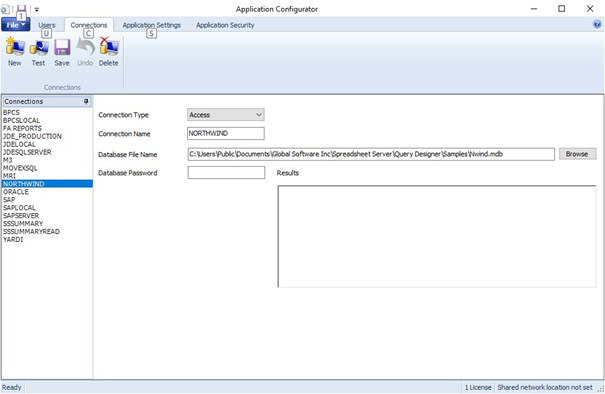Pick the JDELOCAL connection

coord(47,144)
